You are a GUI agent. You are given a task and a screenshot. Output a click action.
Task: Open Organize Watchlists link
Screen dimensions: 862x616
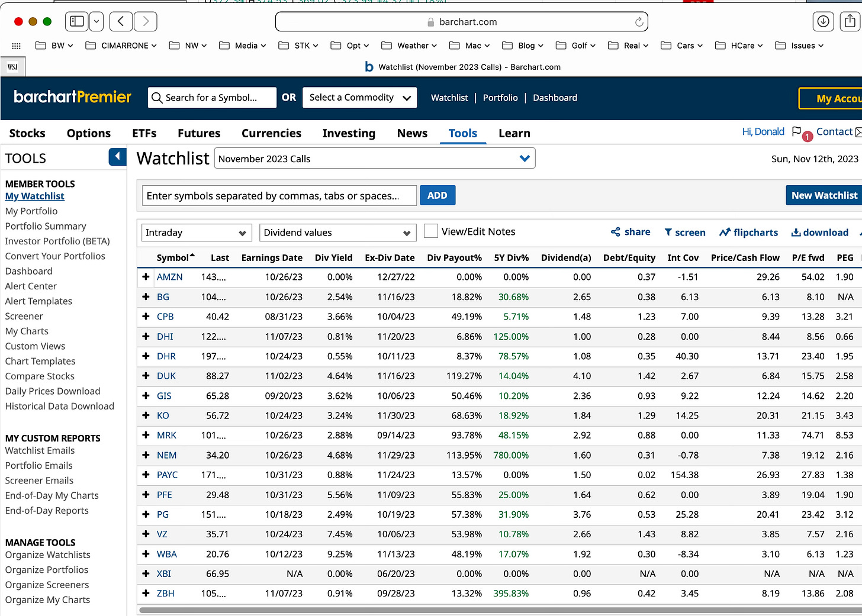48,554
